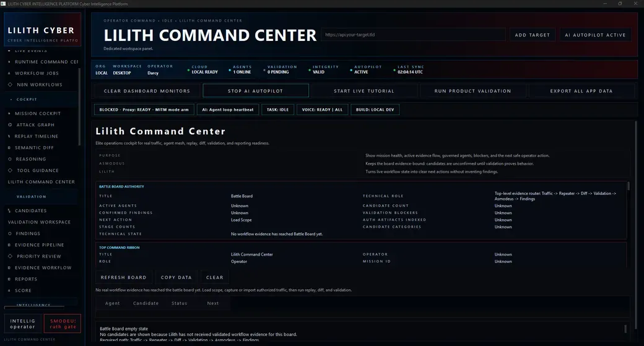
Task: Click the 'BATTLE BOARD AUTHORITY' heading
Action: 121,187
